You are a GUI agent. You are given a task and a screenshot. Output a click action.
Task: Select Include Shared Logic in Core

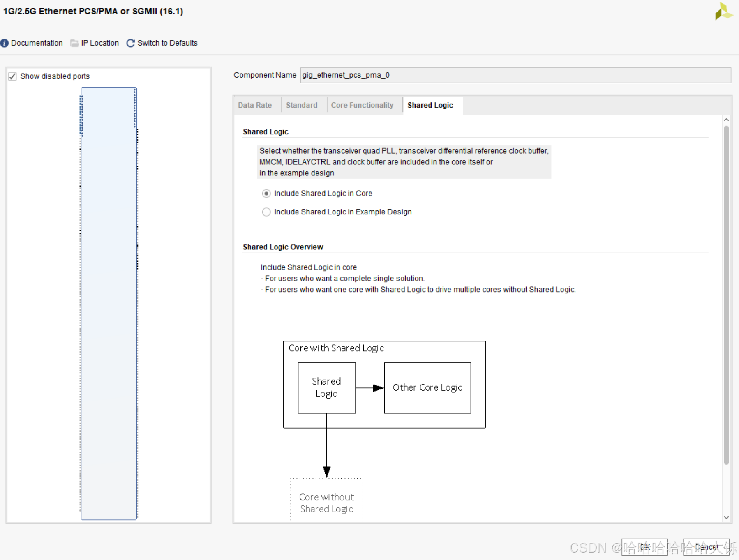[266, 194]
